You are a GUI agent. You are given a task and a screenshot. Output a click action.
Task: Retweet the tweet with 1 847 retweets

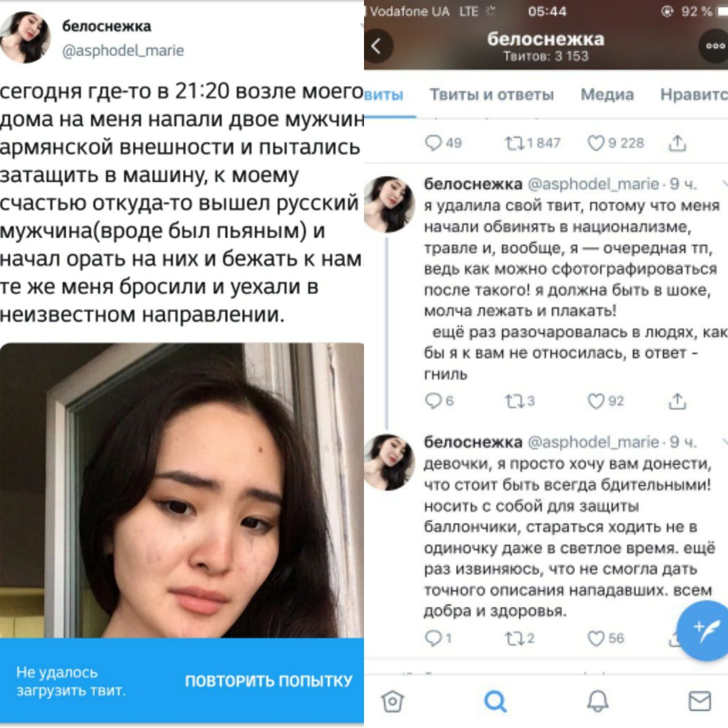pos(515,143)
